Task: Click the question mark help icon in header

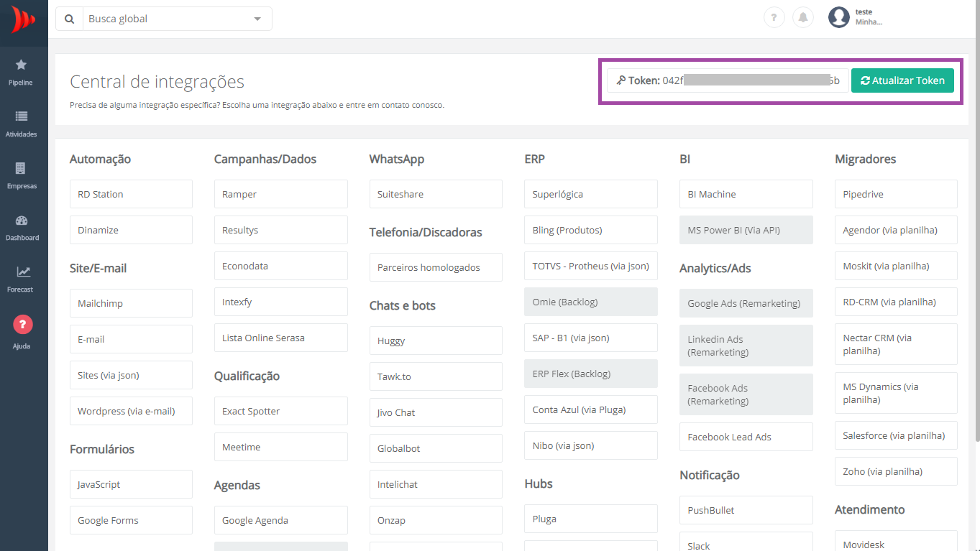Action: pyautogui.click(x=774, y=18)
